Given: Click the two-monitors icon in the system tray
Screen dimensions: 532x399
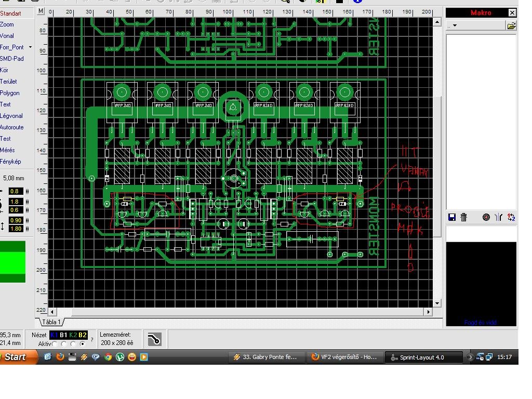Looking at the screenshot, I should coord(489,357).
